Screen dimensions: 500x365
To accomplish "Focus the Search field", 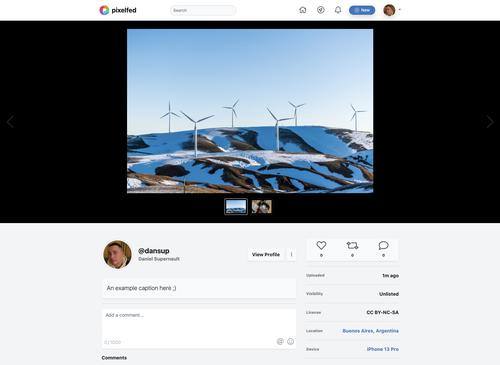I will [203, 10].
